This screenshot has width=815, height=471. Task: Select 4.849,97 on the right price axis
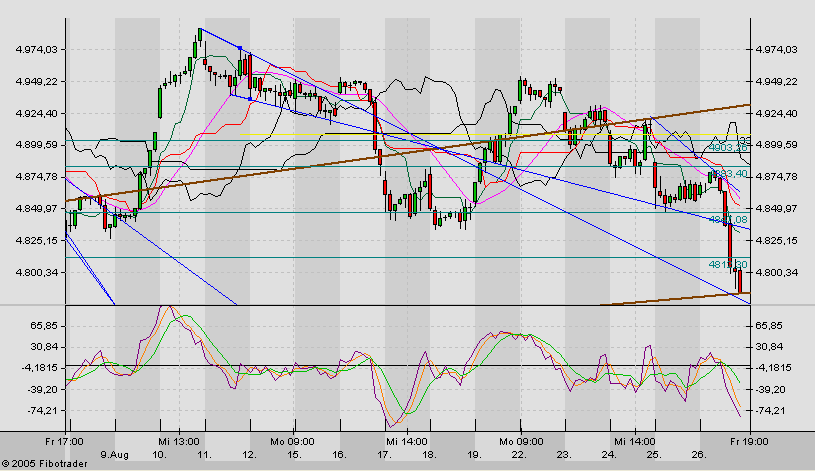coord(779,208)
